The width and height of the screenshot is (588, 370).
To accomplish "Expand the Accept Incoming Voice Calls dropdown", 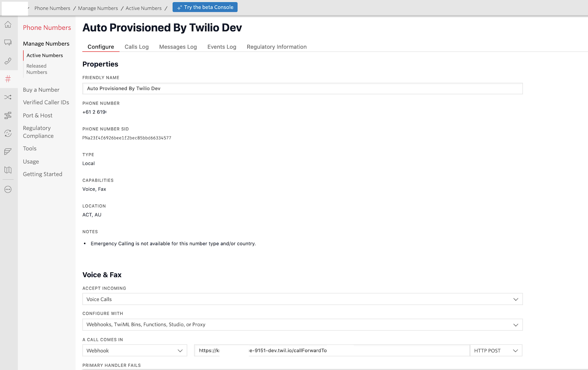I will coord(302,299).
